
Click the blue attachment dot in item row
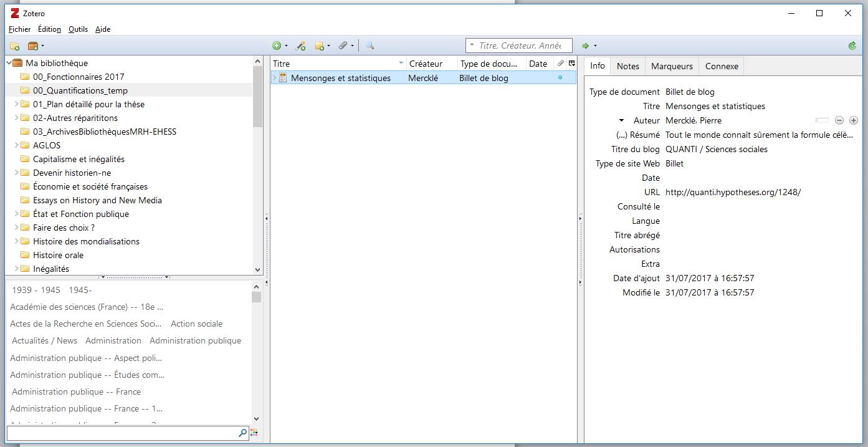560,78
